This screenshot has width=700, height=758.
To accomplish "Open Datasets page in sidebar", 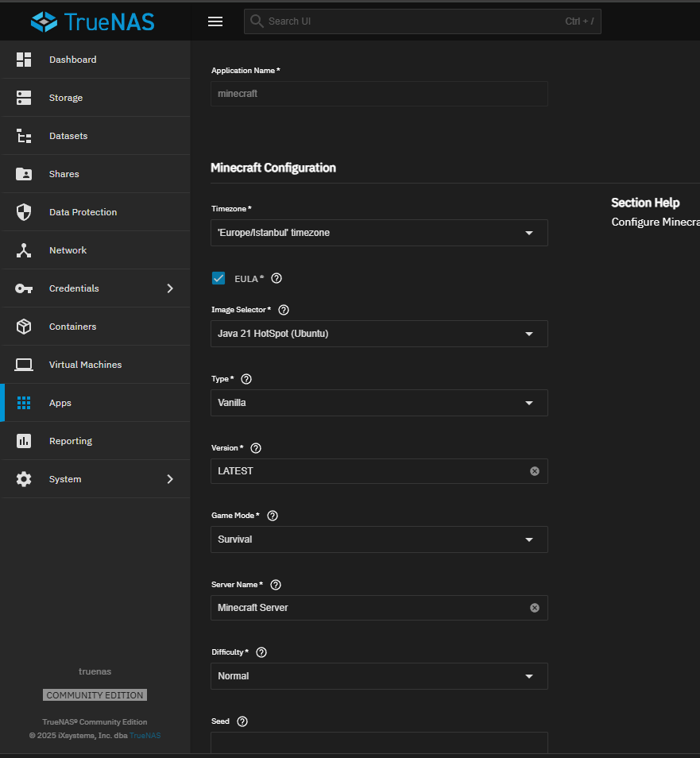I will point(95,136).
